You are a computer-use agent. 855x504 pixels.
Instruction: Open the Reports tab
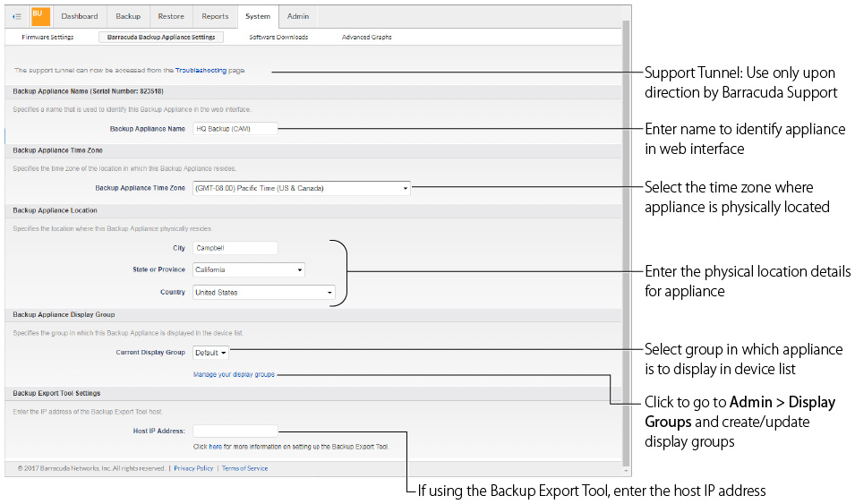[215, 16]
